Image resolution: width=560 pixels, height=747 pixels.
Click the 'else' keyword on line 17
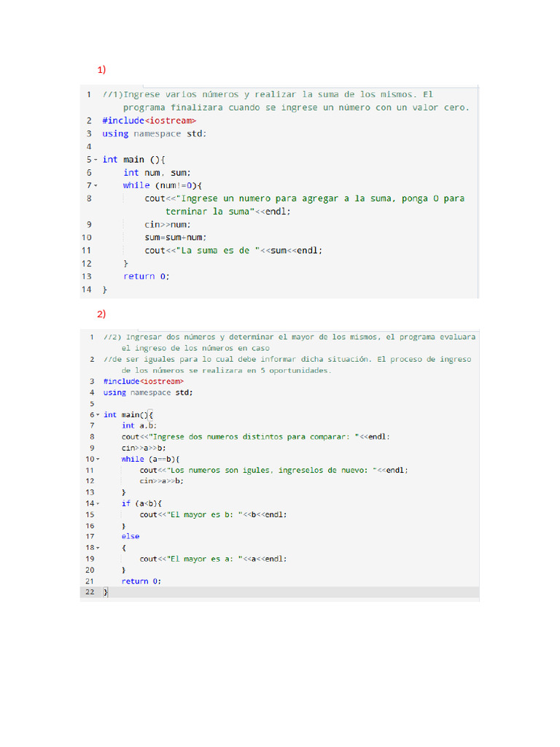[131, 537]
